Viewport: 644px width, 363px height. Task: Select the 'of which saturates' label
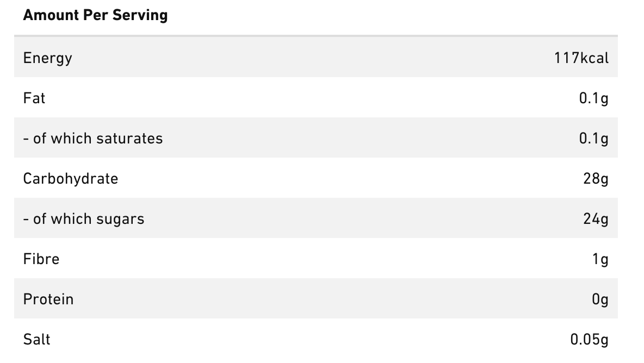tap(93, 138)
